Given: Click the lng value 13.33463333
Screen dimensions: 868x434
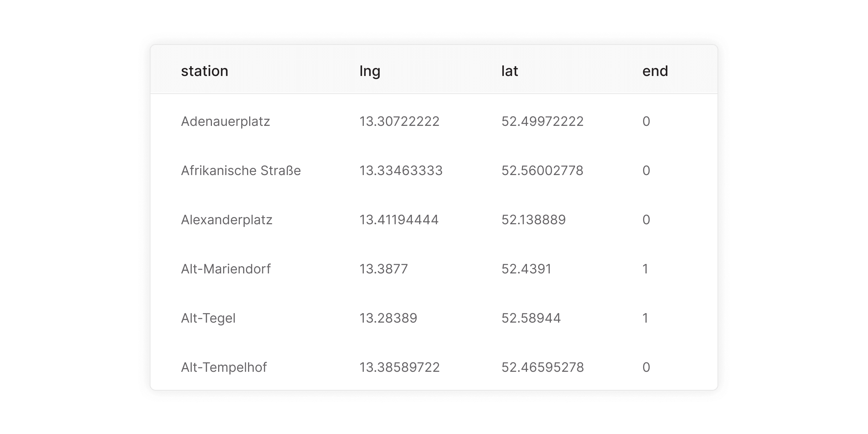Looking at the screenshot, I should click(401, 171).
